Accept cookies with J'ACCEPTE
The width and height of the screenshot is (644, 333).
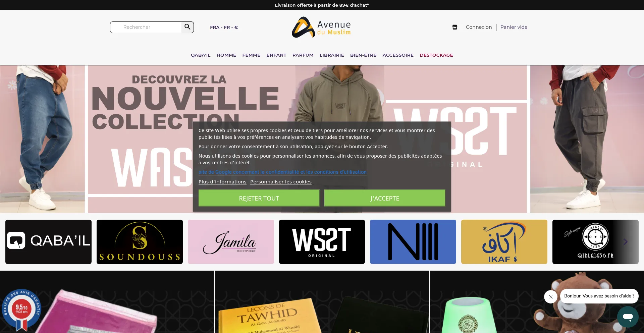tap(385, 198)
